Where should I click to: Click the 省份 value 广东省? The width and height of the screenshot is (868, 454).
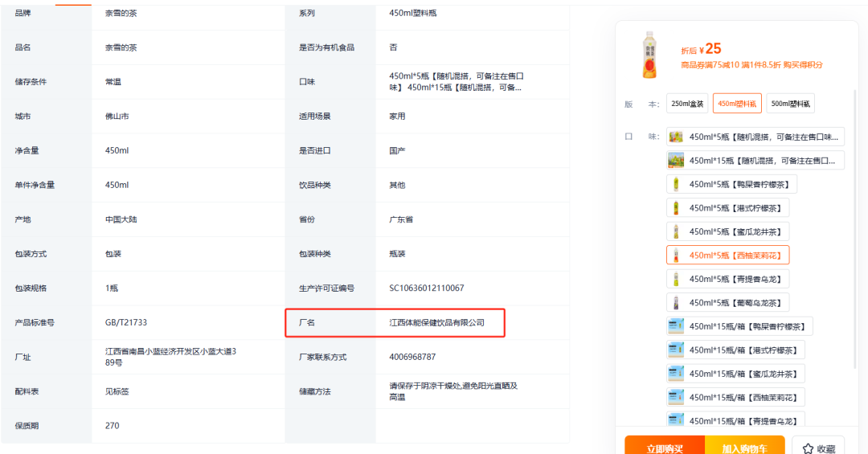pos(401,219)
